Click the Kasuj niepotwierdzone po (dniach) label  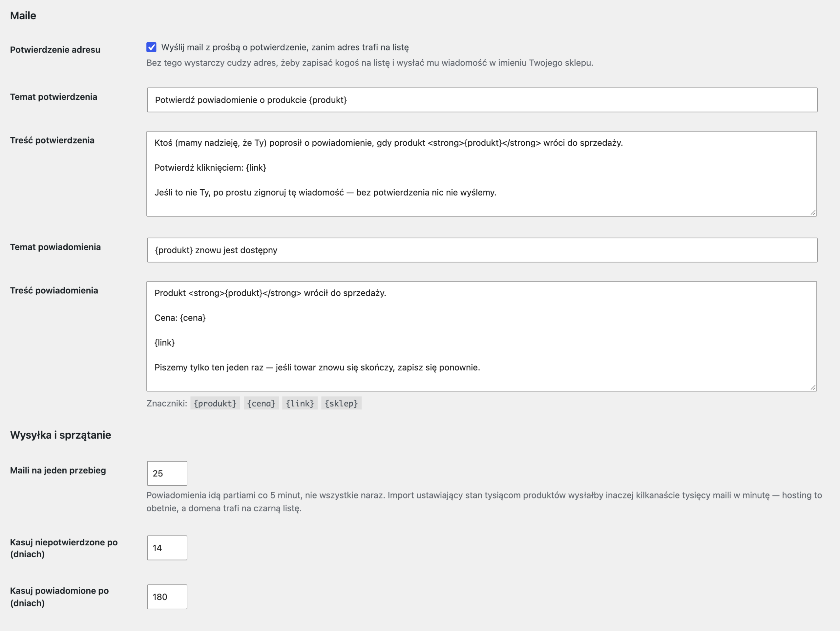64,548
